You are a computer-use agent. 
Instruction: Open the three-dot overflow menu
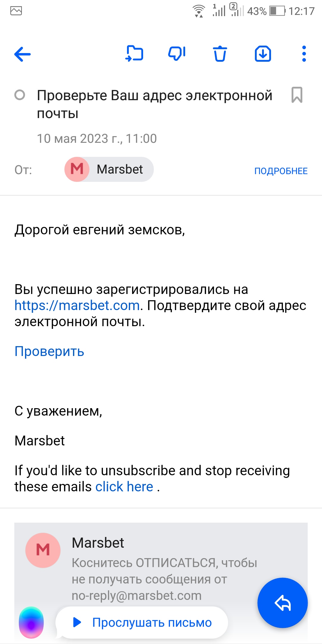tap(304, 54)
